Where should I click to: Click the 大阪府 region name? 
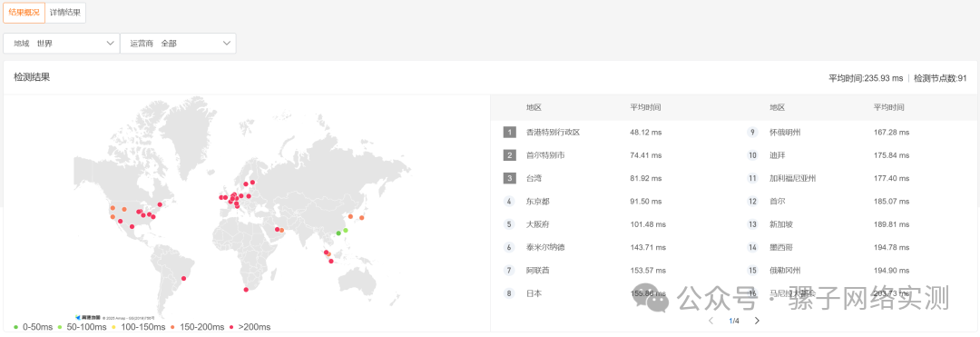tap(537, 224)
